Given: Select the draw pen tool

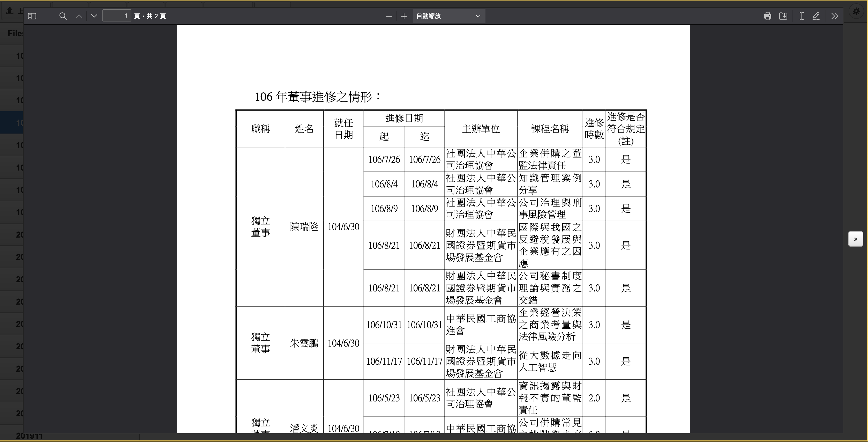Looking at the screenshot, I should pos(816,16).
